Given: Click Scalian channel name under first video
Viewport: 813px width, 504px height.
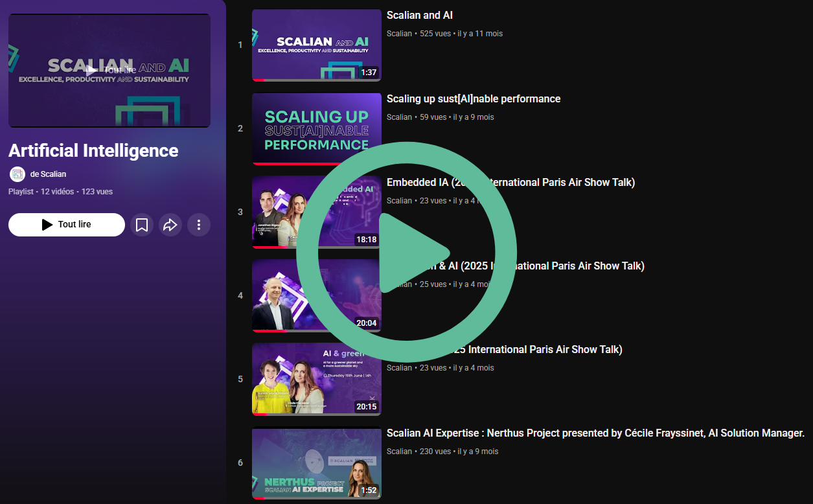Looking at the screenshot, I should point(399,34).
